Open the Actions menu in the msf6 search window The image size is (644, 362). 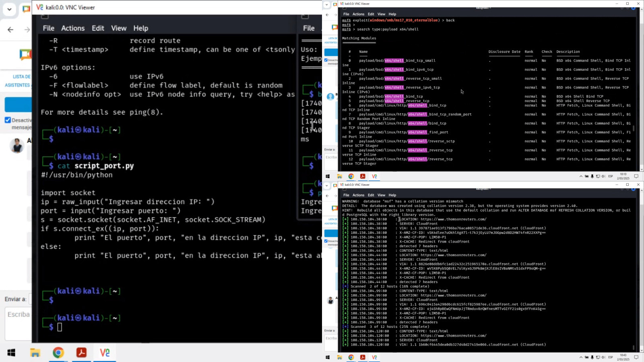click(x=358, y=14)
